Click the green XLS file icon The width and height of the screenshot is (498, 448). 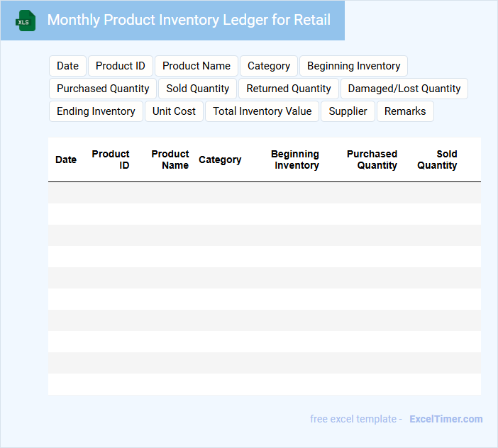[x=26, y=21]
